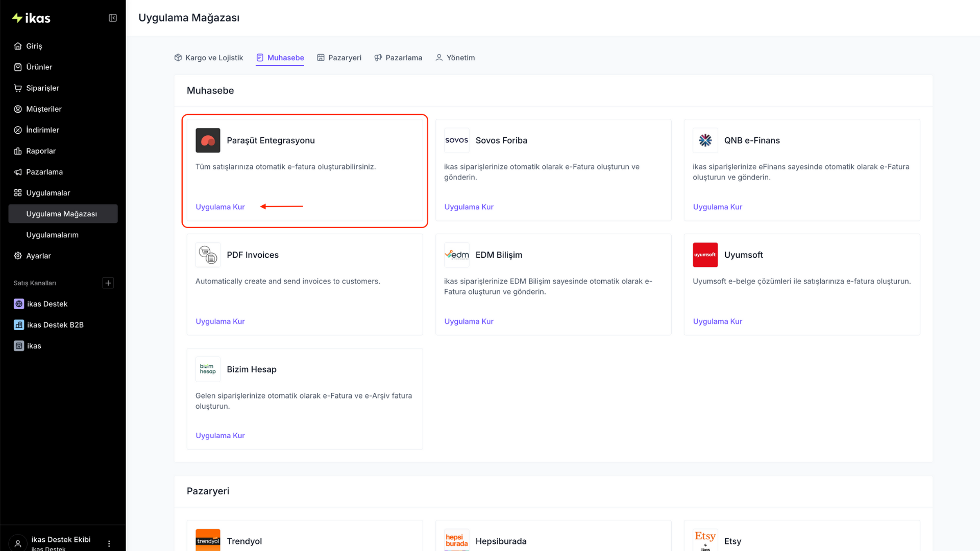Select the Muhasebe tab
This screenshot has height=551, width=980.
click(280, 58)
